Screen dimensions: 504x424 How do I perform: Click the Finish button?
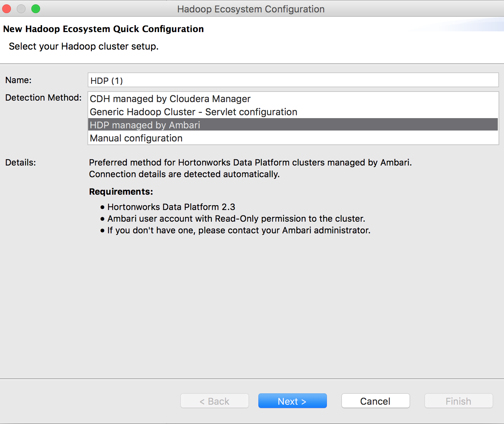pyautogui.click(x=458, y=401)
